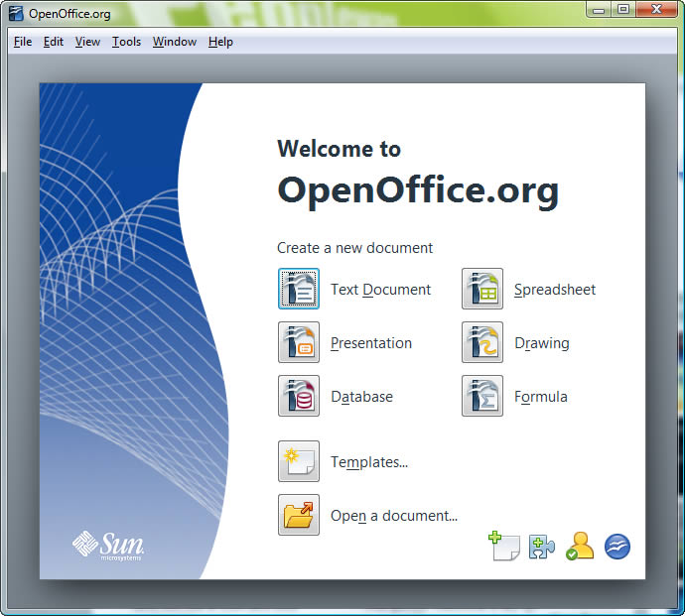Maximize the OpenOffice.org window
685x616 pixels.
(623, 10)
